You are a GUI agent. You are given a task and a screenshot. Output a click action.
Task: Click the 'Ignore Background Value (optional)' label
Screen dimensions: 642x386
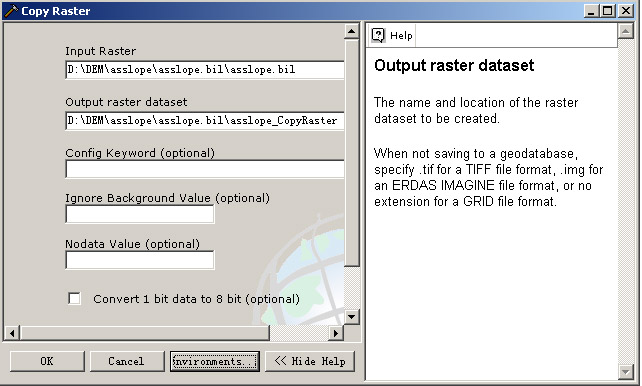click(x=167, y=198)
